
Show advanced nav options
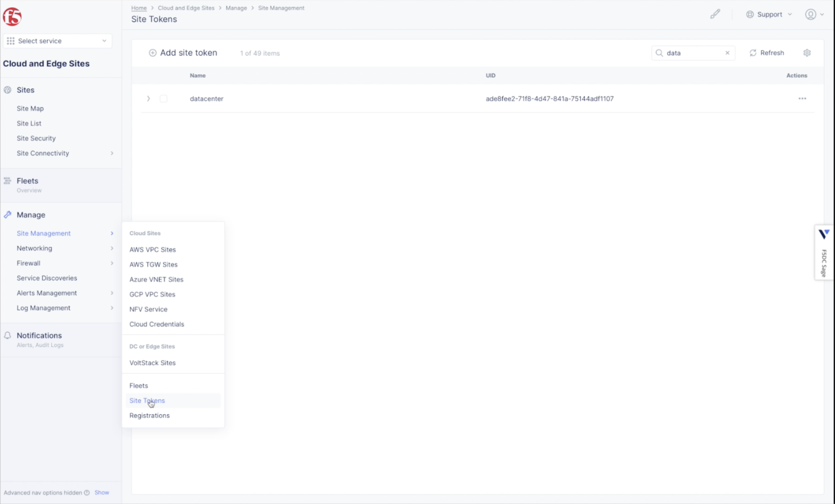(101, 492)
